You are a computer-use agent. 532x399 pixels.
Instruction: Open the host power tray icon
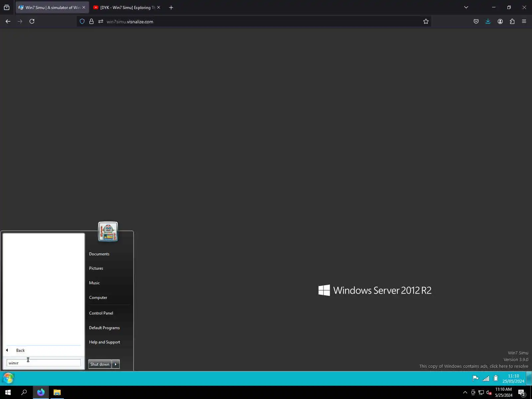click(x=473, y=393)
